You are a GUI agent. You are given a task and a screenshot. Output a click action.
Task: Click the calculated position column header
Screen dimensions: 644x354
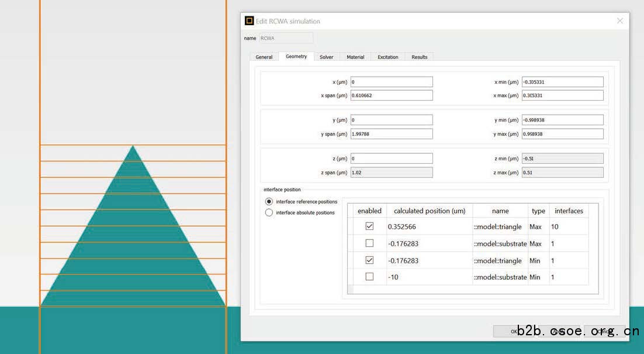pyautogui.click(x=429, y=211)
